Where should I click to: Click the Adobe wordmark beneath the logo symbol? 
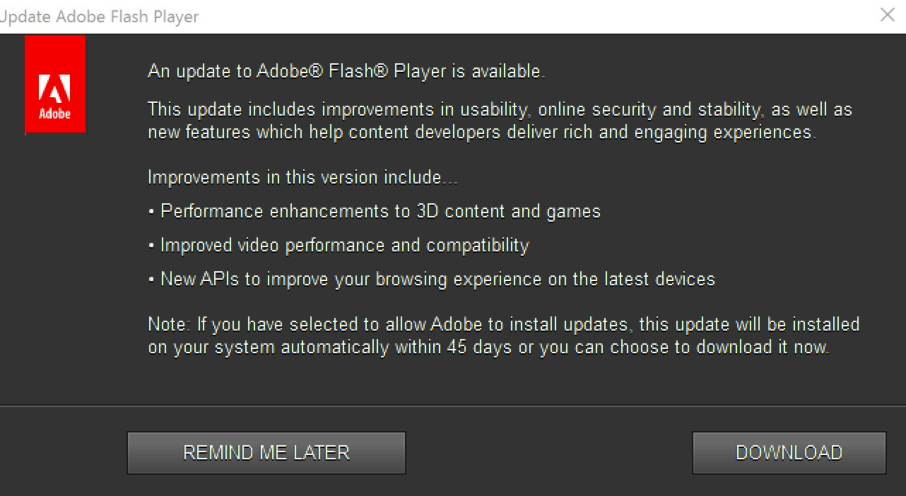click(55, 113)
